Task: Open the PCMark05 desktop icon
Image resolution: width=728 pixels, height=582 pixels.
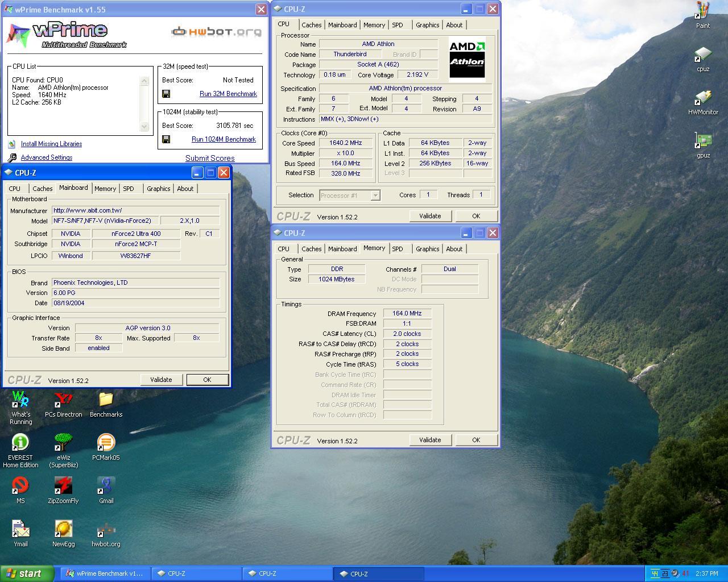Action: [106, 447]
